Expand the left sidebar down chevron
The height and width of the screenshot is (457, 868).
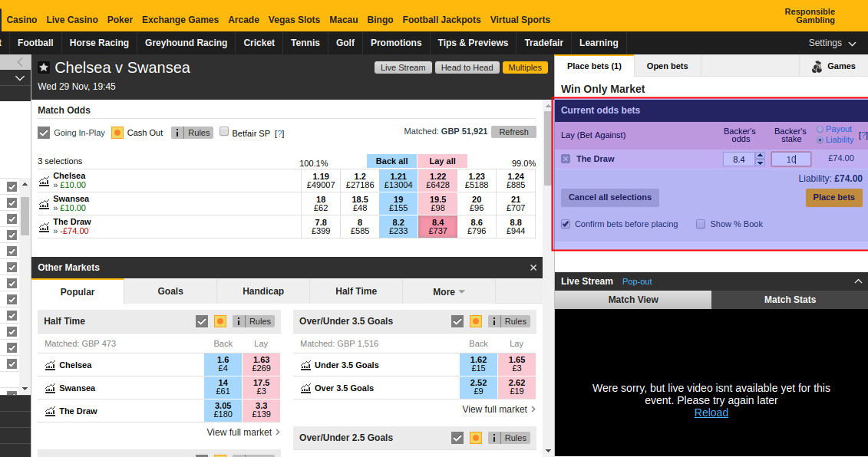pos(20,78)
